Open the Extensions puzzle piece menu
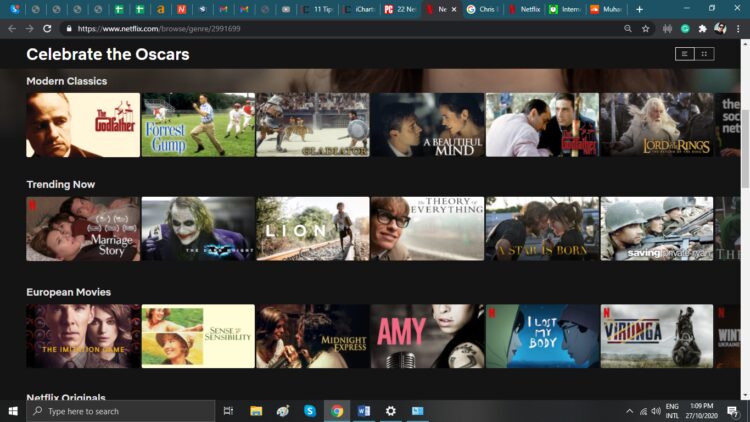750x422 pixels. point(702,29)
